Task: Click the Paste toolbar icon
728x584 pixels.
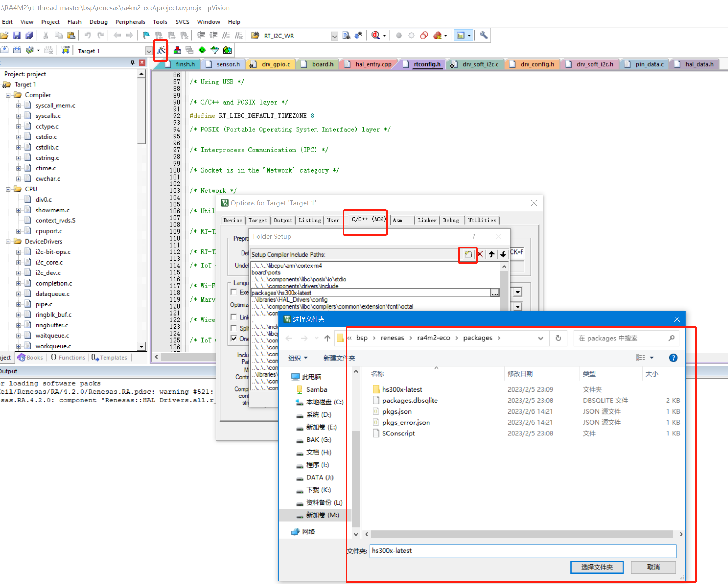Action: point(71,35)
